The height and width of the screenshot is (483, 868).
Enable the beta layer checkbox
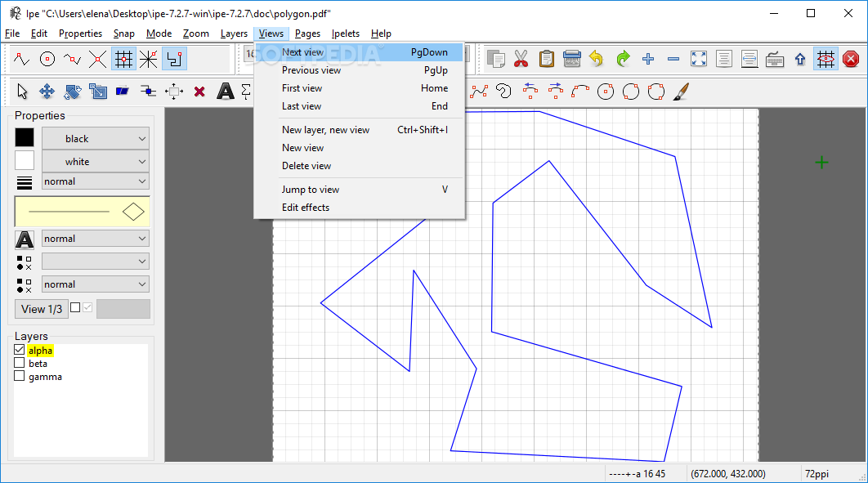coord(20,363)
